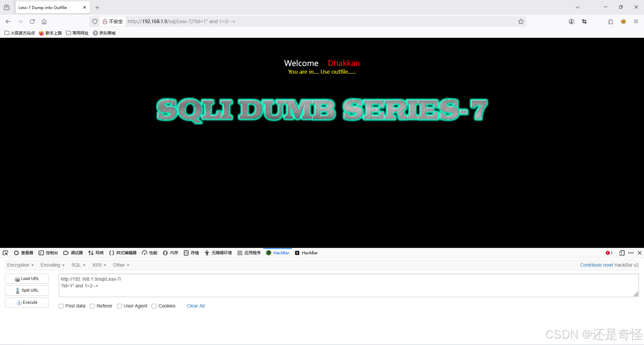Click the Execute button
Viewport: 644px width, 345px height.
point(27,302)
